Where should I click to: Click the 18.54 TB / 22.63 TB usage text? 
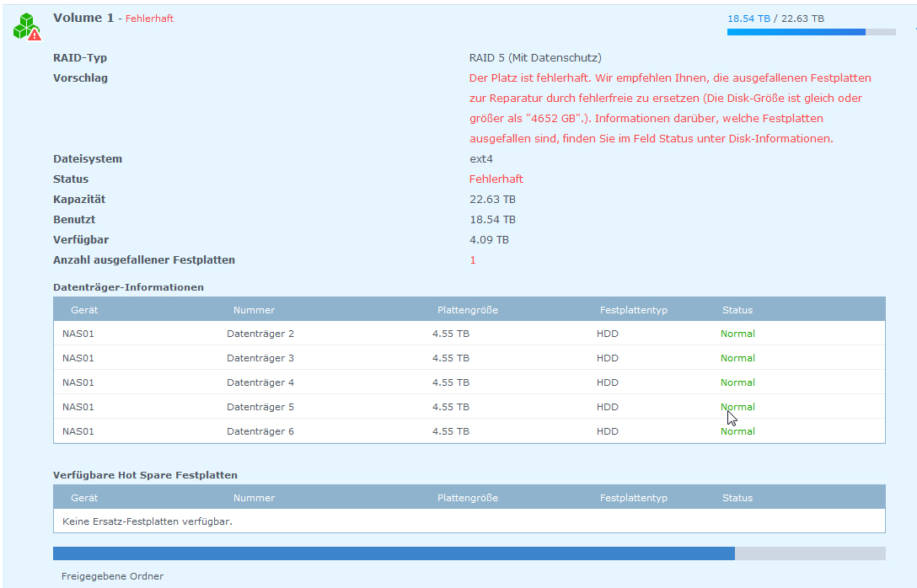tap(775, 18)
